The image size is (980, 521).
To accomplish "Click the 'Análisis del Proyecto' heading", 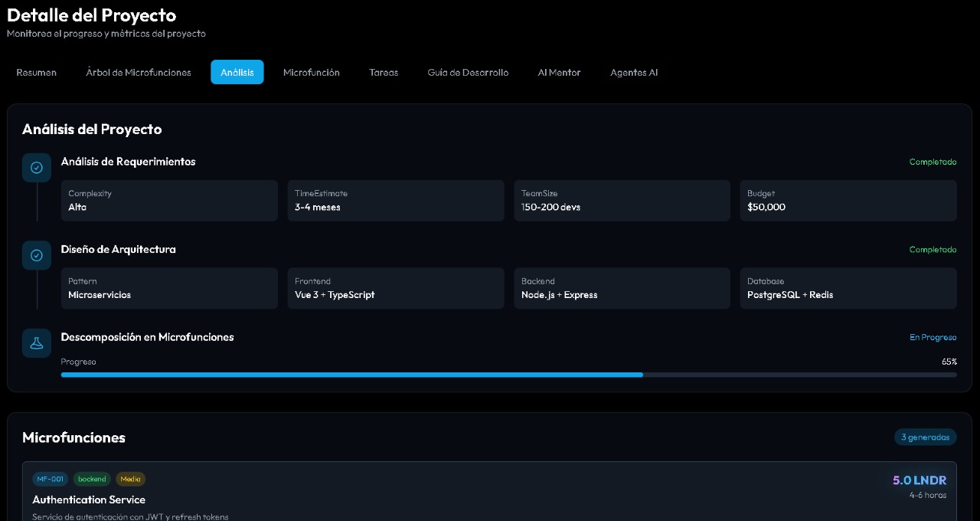I will pyautogui.click(x=92, y=129).
